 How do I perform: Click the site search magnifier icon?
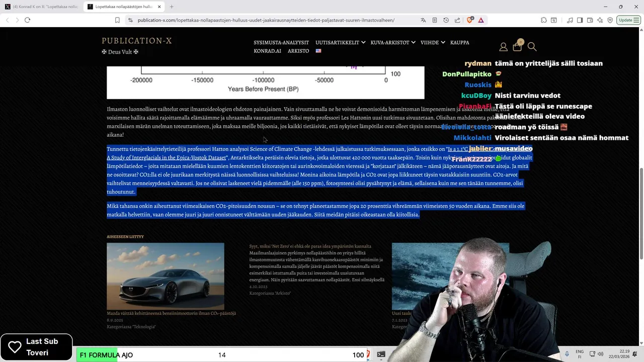tap(532, 47)
